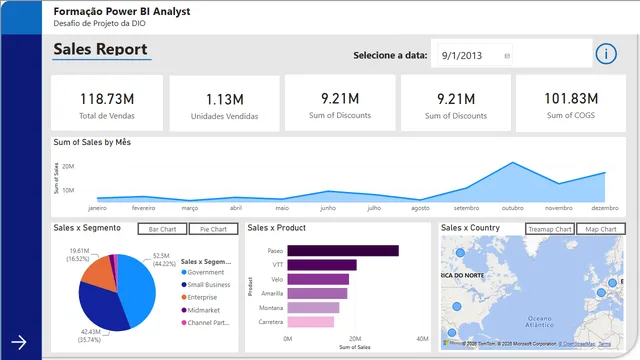Select the Enterprise legend marker

184,297
